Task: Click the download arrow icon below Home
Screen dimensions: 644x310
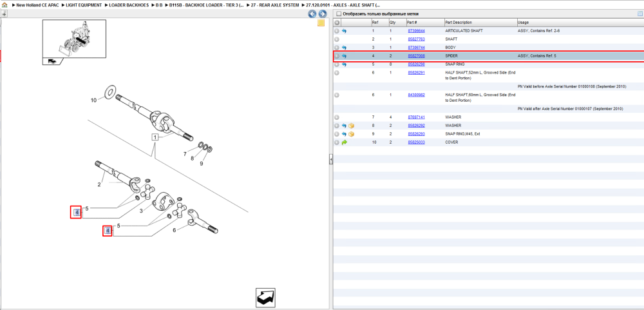Action: [x=4, y=14]
